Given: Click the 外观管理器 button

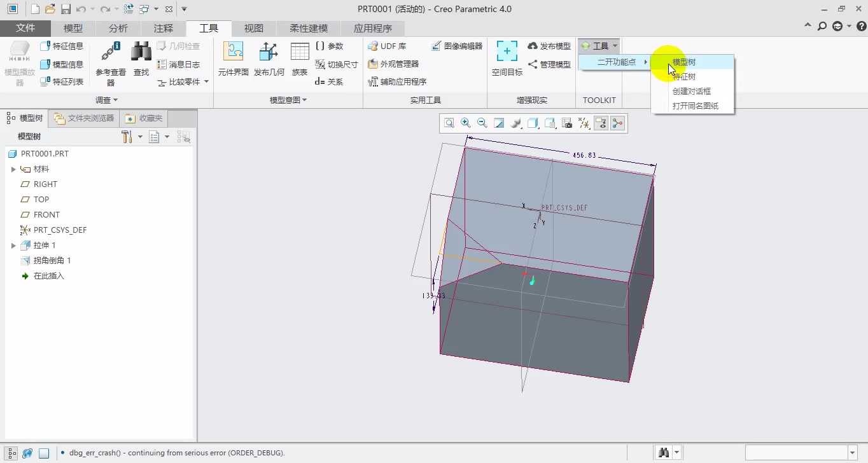Looking at the screenshot, I should (x=393, y=64).
